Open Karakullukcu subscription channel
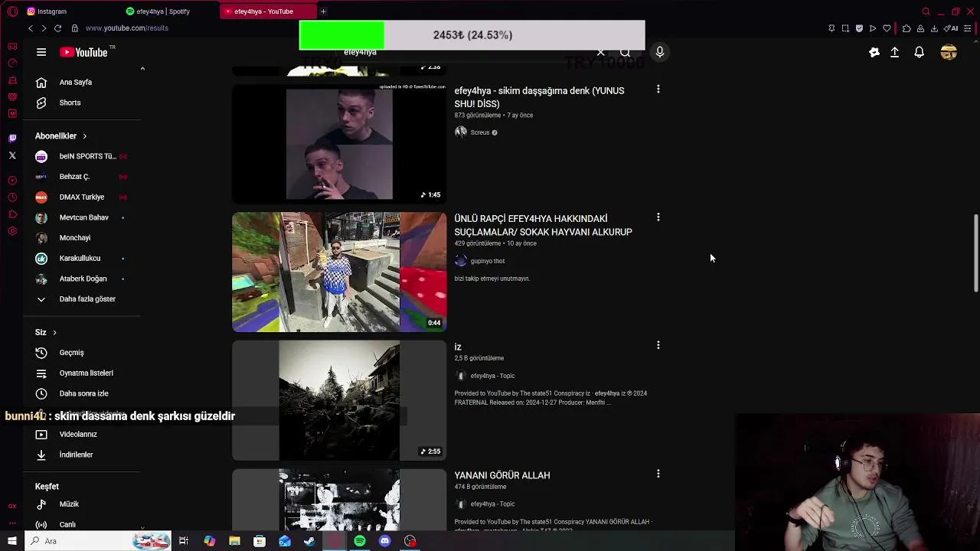The height and width of the screenshot is (551, 980). pyautogui.click(x=83, y=259)
